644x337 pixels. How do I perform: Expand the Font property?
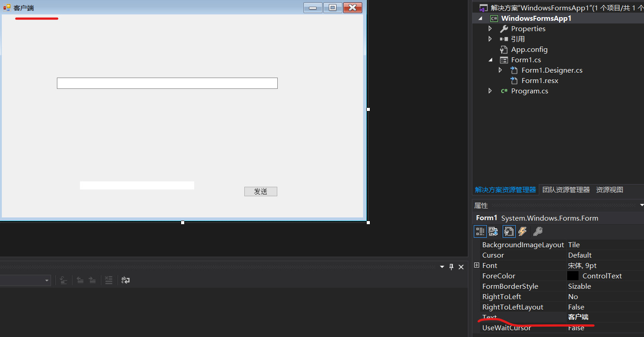[x=476, y=265]
